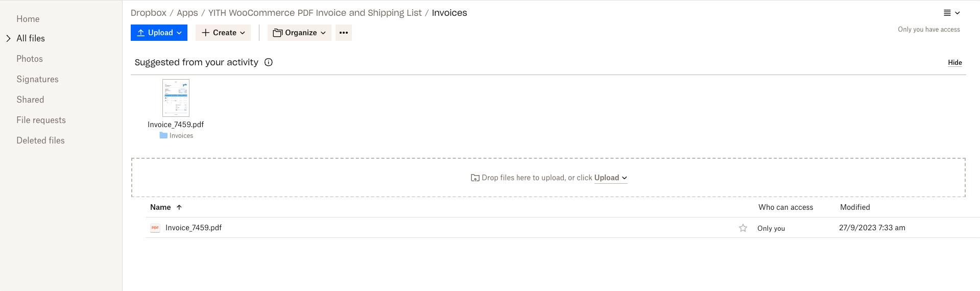The image size is (980, 291).
Task: Click the Invoices folder icon under suggestion
Action: (163, 135)
